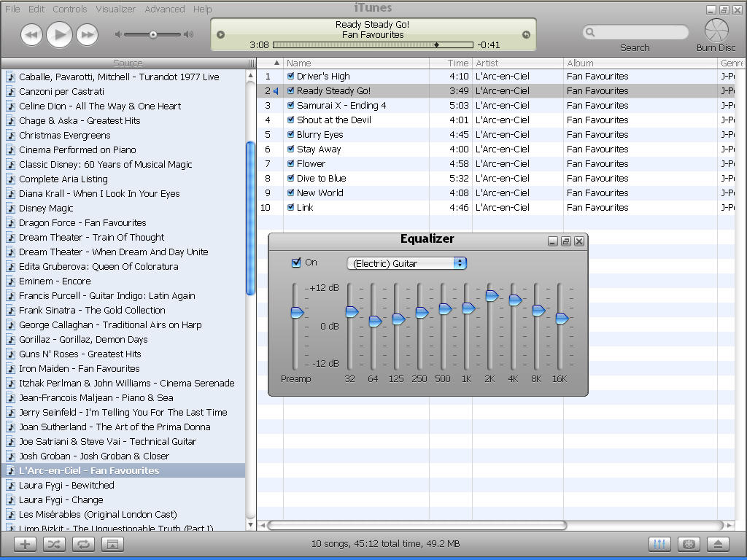747x560 pixels.
Task: Select the Eminem - Encore playlist
Action: (x=123, y=281)
